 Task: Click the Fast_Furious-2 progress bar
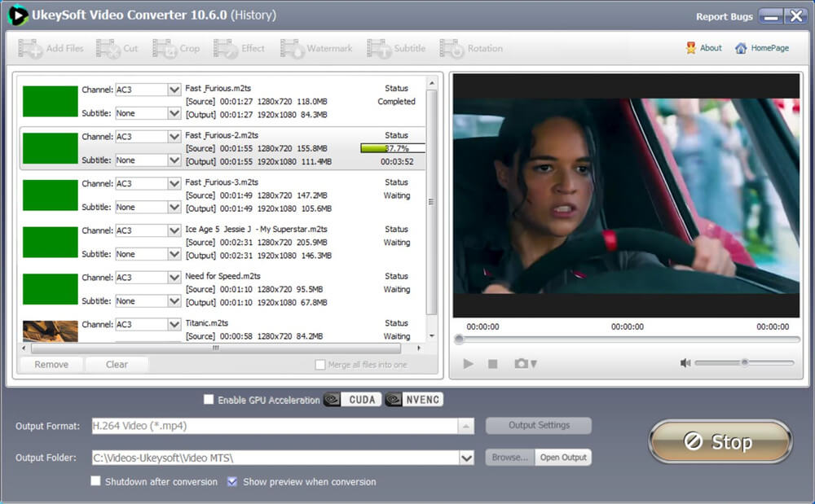(393, 148)
